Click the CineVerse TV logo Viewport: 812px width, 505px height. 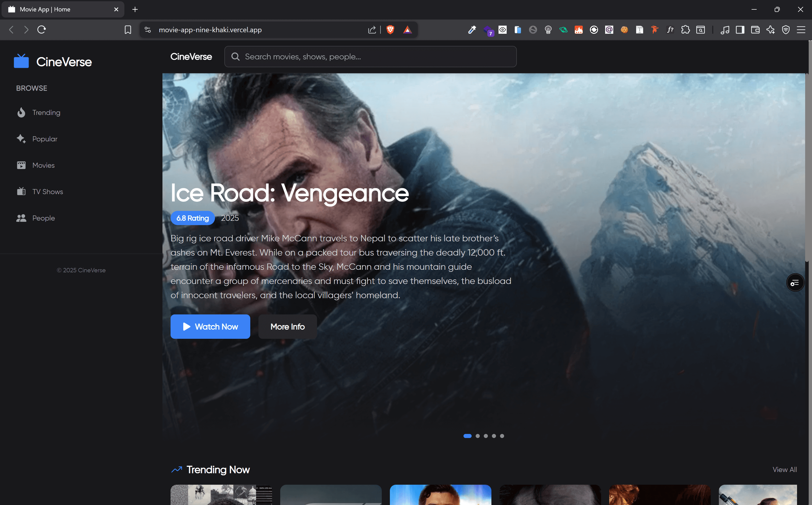21,61
